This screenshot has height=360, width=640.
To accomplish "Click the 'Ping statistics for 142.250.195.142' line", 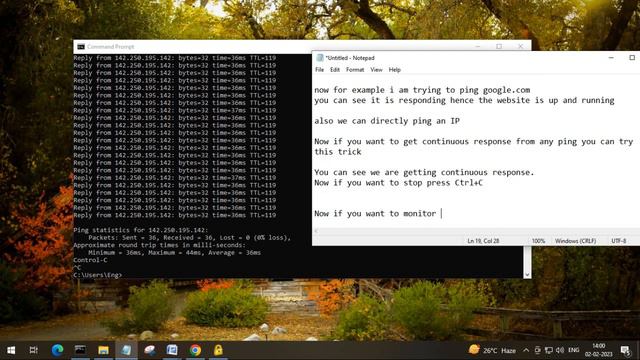I will [x=141, y=230].
